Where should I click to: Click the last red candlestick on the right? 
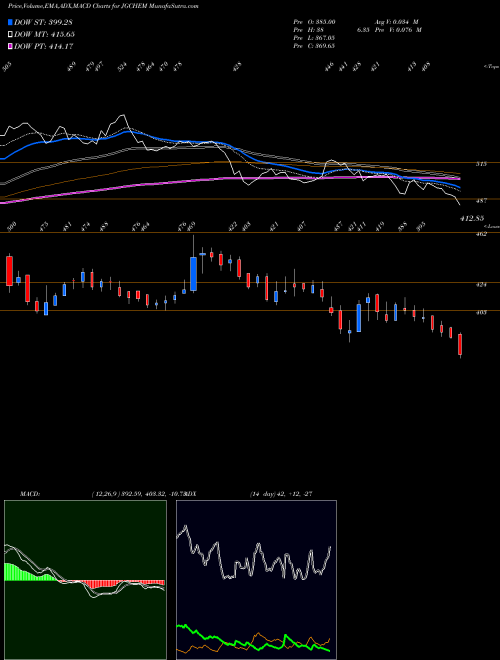coord(460,345)
